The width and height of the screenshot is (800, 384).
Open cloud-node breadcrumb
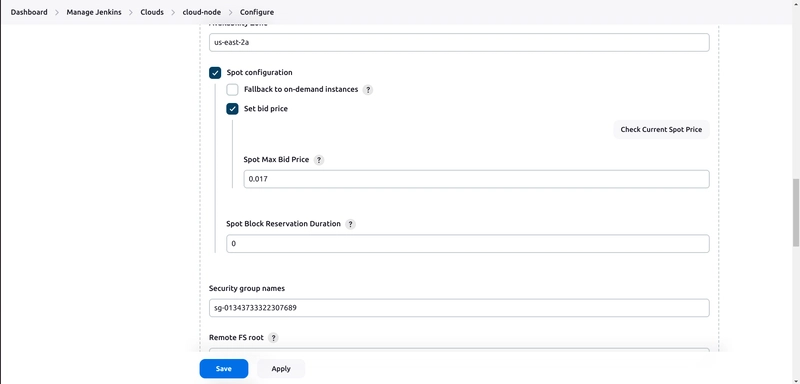click(x=202, y=12)
